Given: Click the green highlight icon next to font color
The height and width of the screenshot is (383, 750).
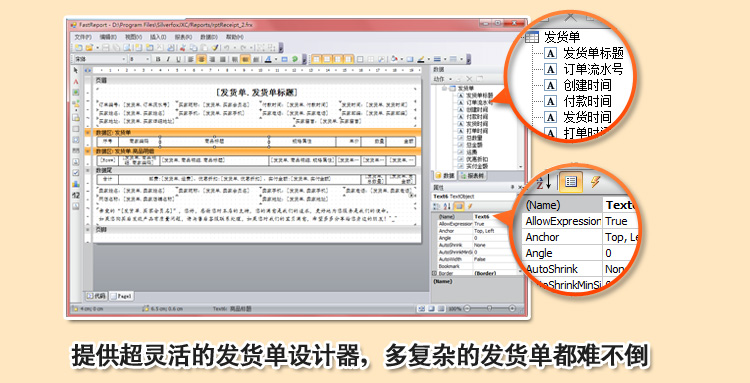Looking at the screenshot, I should (295, 59).
